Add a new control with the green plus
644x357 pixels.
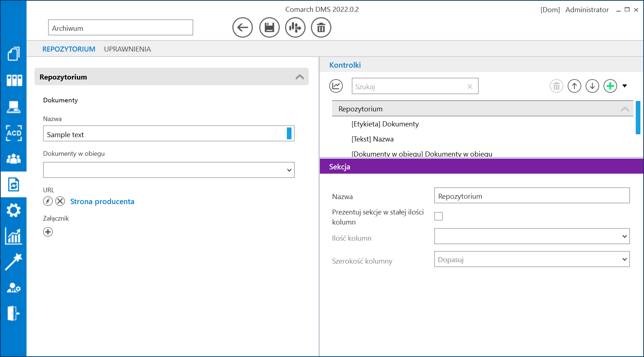click(610, 86)
